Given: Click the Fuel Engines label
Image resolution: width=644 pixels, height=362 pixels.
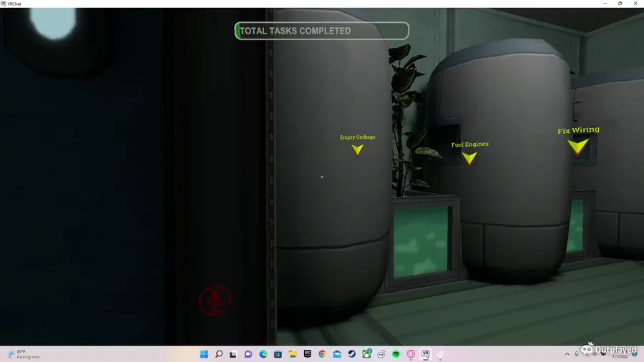Looking at the screenshot, I should tap(470, 144).
